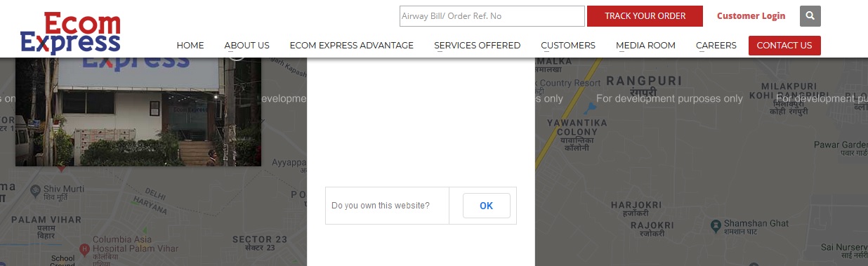Focus the Airway Bill/Order Ref. No field
Image resolution: width=868 pixels, height=266 pixels.
click(x=492, y=16)
